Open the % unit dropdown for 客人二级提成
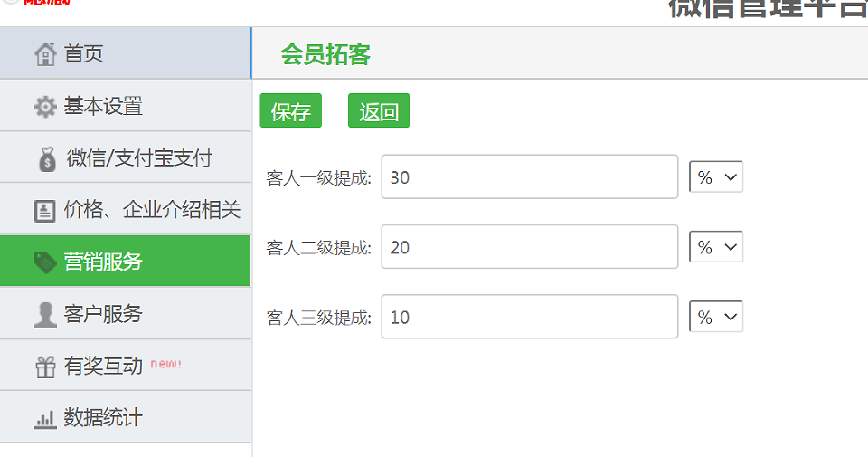 (716, 247)
